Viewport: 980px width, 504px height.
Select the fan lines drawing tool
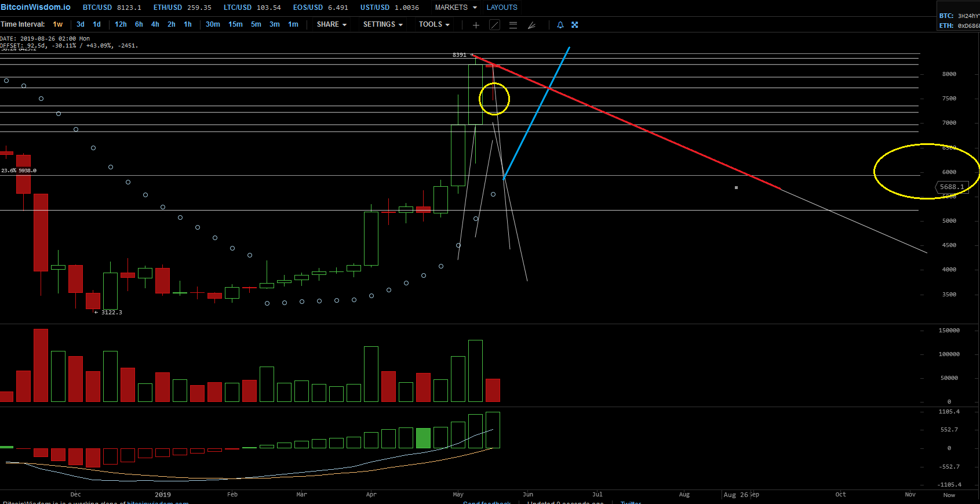(x=531, y=25)
